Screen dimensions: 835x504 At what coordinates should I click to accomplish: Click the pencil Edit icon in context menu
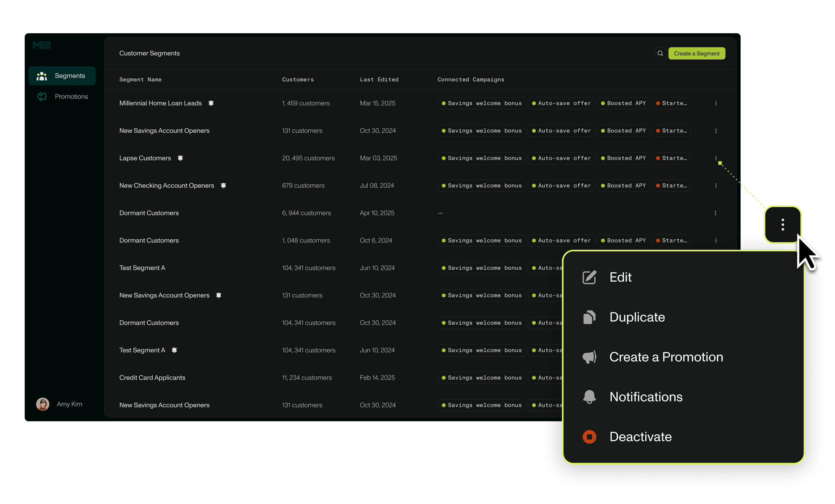pos(589,277)
